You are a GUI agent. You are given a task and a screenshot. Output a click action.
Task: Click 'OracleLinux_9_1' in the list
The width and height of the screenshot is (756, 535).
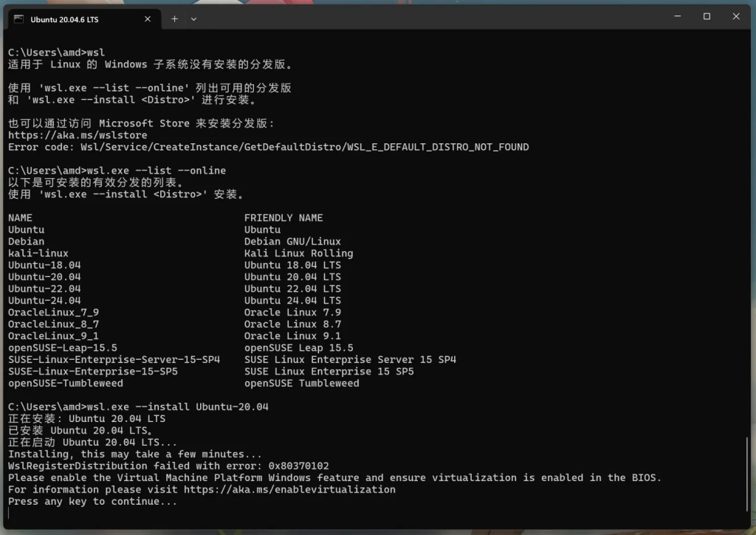53,336
